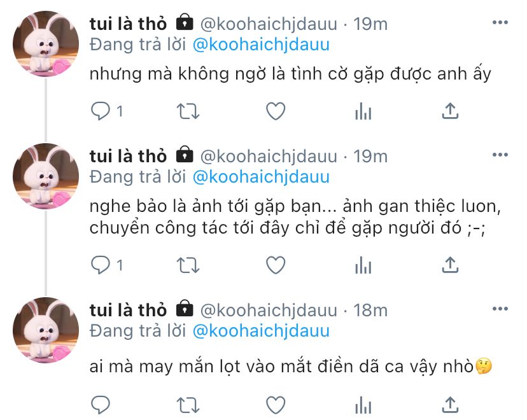Like the tweet with the thinking emoji
Viewport: 527px width, 420px height.
pyautogui.click(x=276, y=405)
